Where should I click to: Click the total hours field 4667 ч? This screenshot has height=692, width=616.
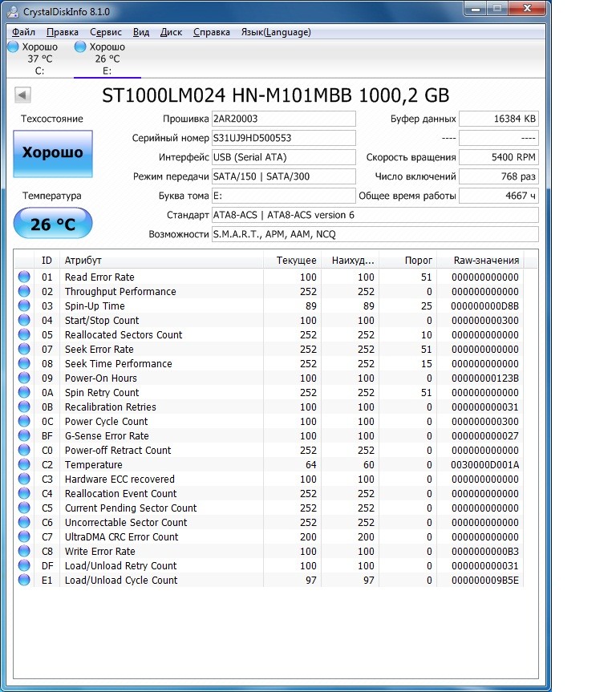click(499, 196)
